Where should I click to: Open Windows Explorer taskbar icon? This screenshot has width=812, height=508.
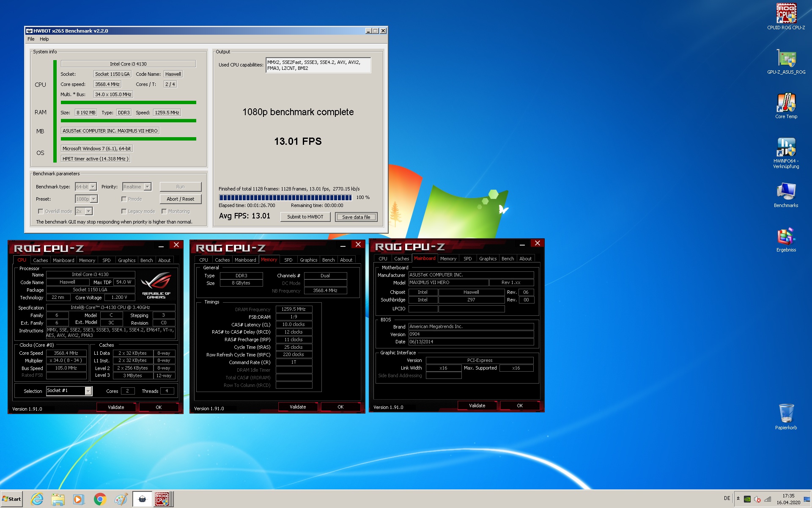click(58, 499)
